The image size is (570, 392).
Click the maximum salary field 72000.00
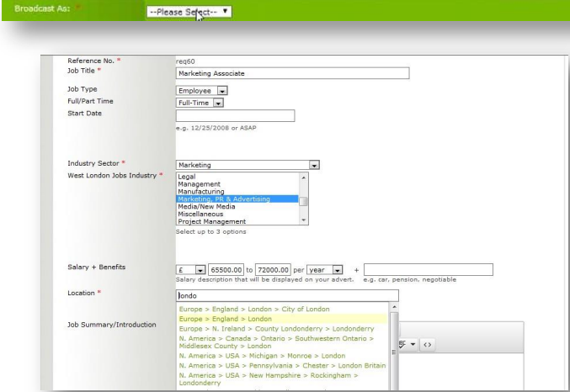(273, 270)
